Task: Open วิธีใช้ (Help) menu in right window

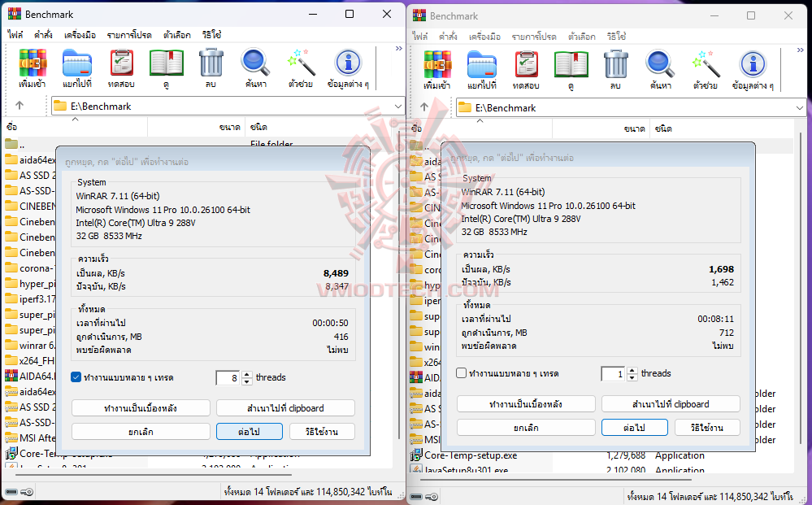Action: [x=616, y=37]
